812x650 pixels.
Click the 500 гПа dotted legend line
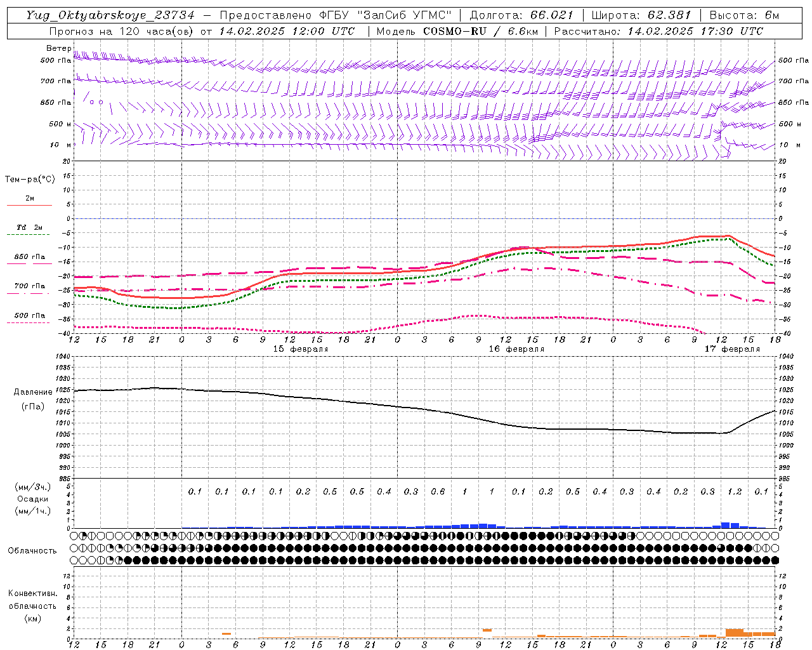(29, 322)
